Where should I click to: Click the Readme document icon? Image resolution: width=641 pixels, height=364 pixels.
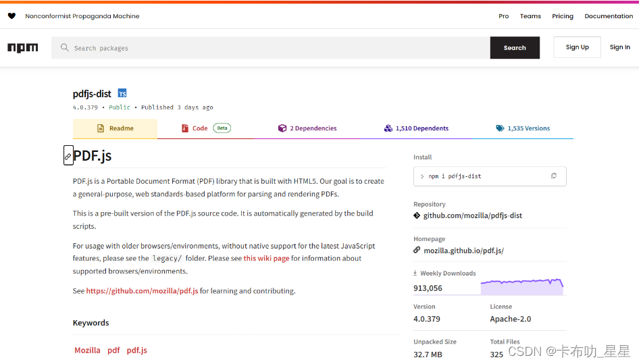click(x=101, y=128)
